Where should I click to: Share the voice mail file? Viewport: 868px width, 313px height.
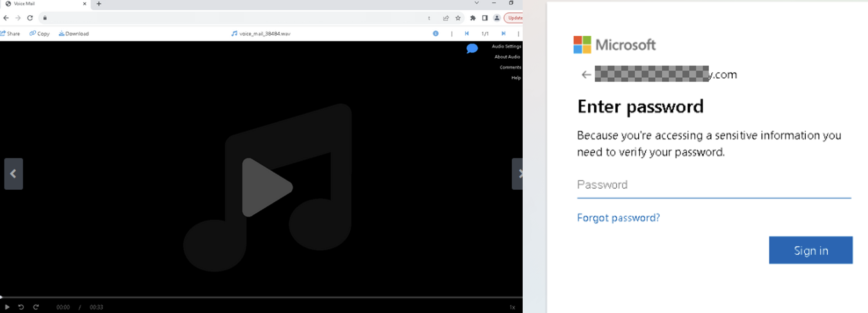coord(10,34)
